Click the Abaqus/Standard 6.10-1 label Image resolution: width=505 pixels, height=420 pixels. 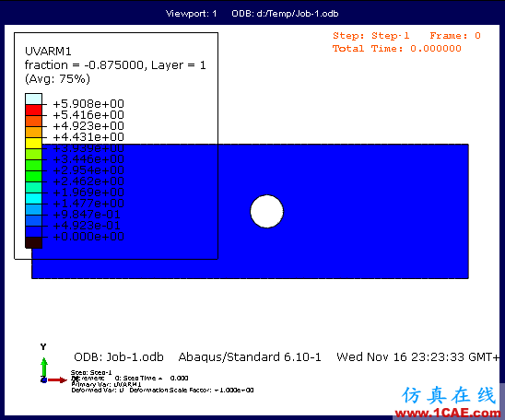pos(250,357)
